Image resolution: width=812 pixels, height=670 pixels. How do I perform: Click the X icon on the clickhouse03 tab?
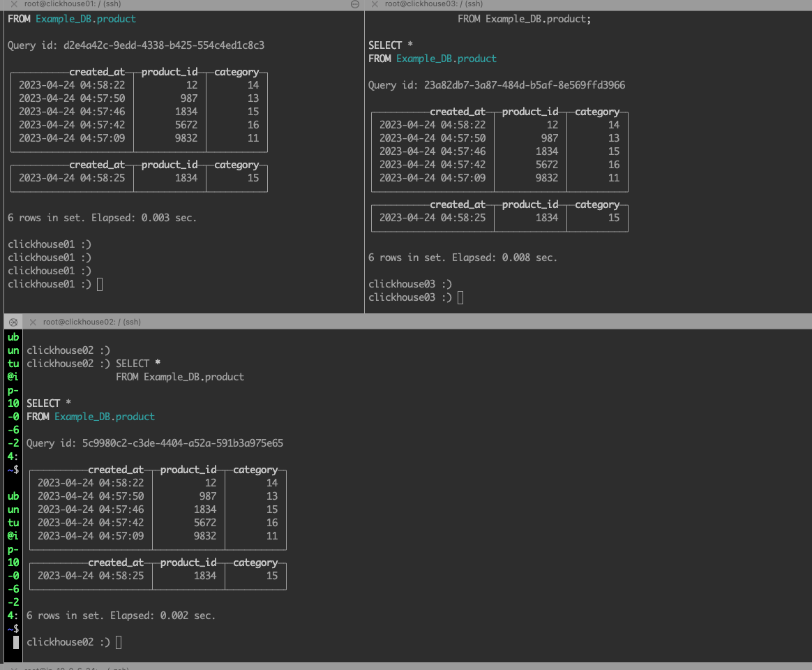[374, 4]
